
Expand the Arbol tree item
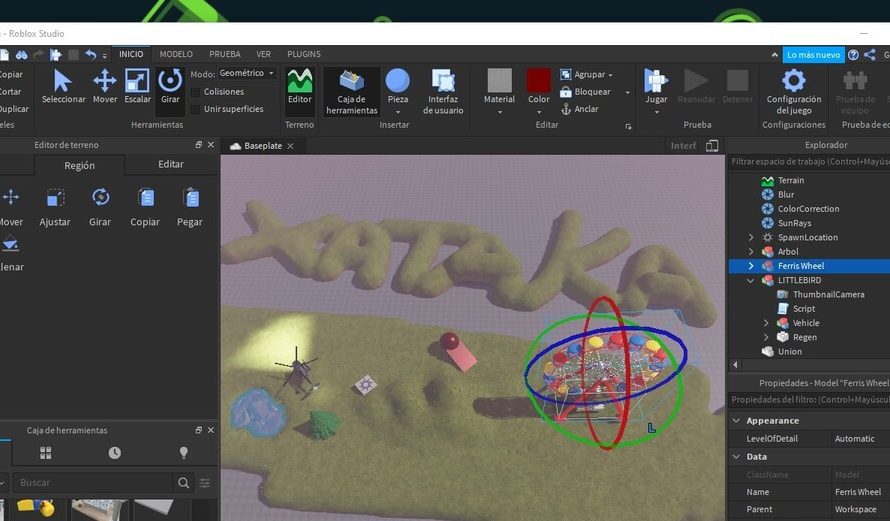pyautogui.click(x=751, y=251)
